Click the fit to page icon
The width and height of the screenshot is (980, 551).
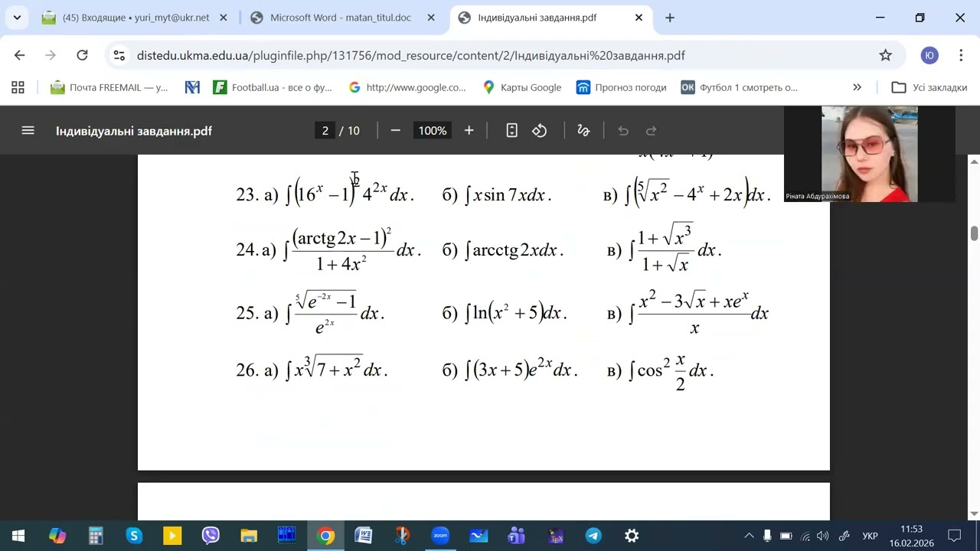click(x=512, y=131)
